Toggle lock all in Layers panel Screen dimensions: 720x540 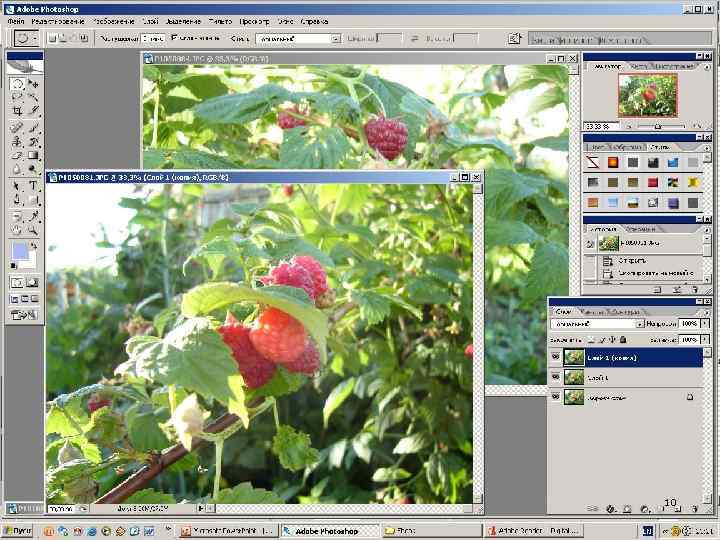pyautogui.click(x=623, y=340)
